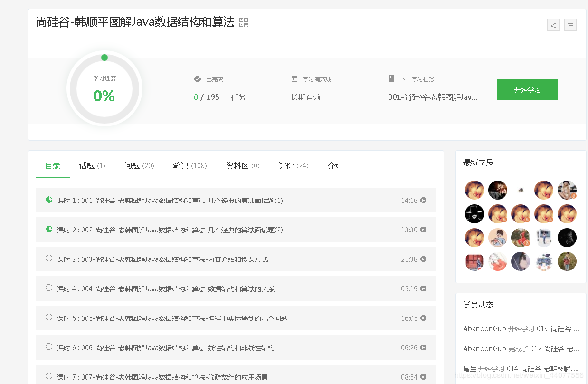
Task: Click the 学习有效期 calendar icon
Action: coord(295,78)
